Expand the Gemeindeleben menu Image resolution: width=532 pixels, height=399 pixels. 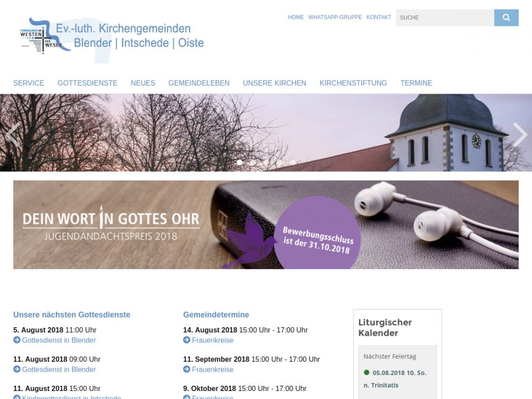pyautogui.click(x=199, y=83)
